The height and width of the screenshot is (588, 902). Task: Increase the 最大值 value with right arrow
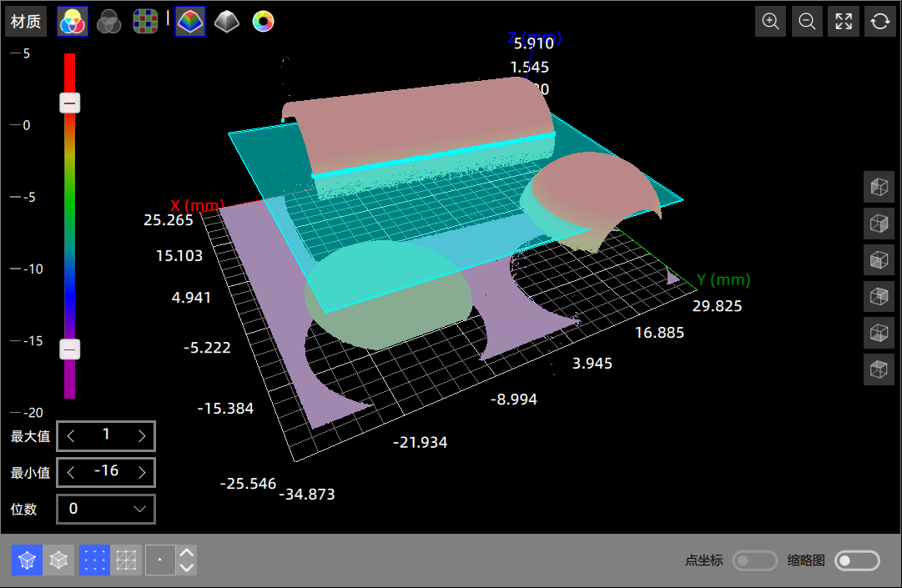(142, 435)
